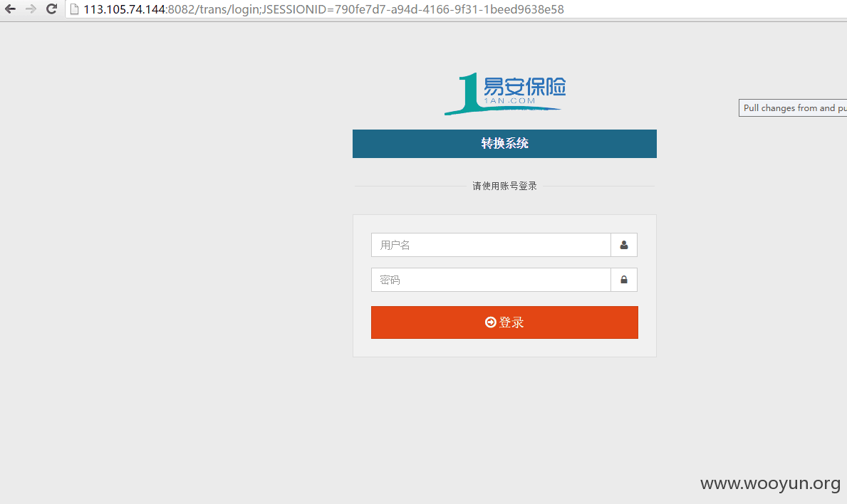Reload the page with refresh icon
Screen dimensions: 847x504
(x=51, y=9)
